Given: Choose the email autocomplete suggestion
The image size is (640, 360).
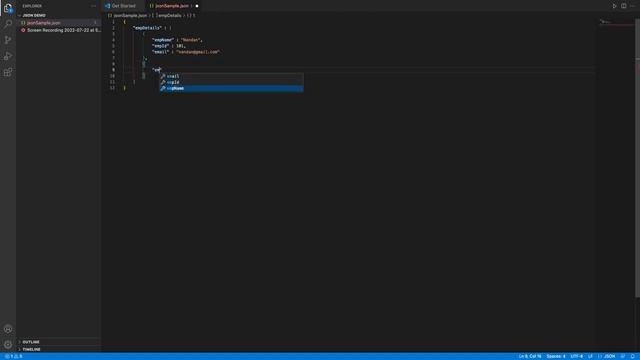Looking at the screenshot, I should coord(231,76).
